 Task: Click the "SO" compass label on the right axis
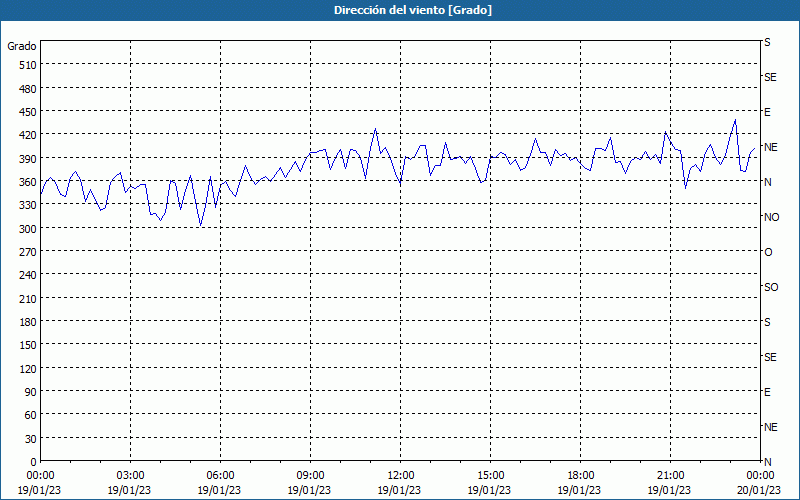point(771,288)
